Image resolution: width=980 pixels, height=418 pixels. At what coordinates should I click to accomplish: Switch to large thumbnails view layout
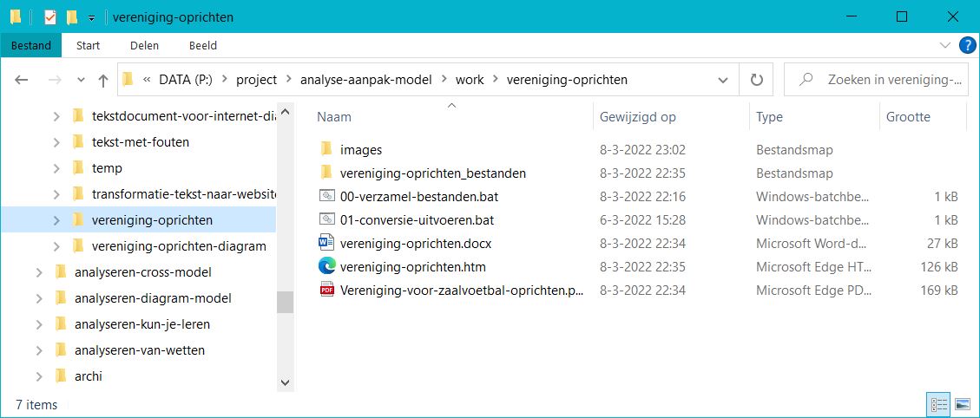[x=962, y=404]
